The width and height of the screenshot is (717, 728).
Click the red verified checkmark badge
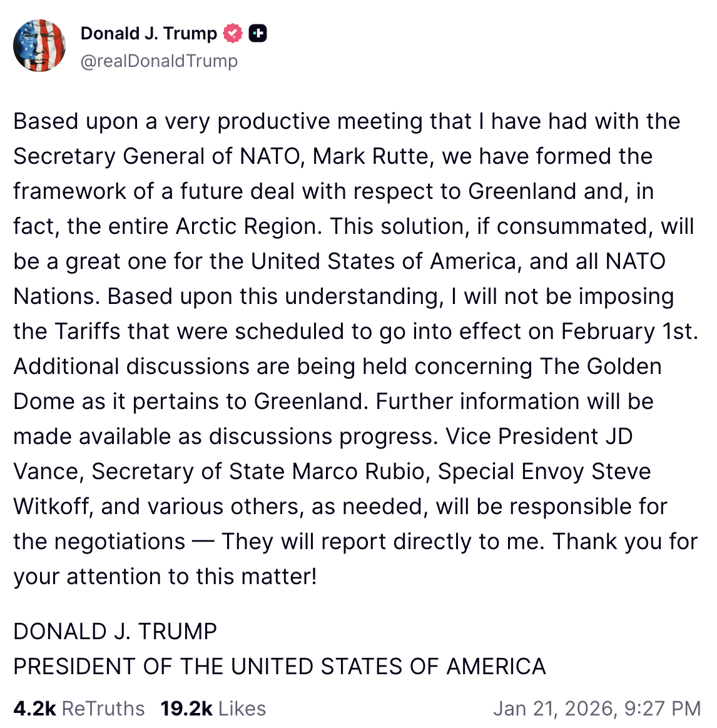(233, 33)
